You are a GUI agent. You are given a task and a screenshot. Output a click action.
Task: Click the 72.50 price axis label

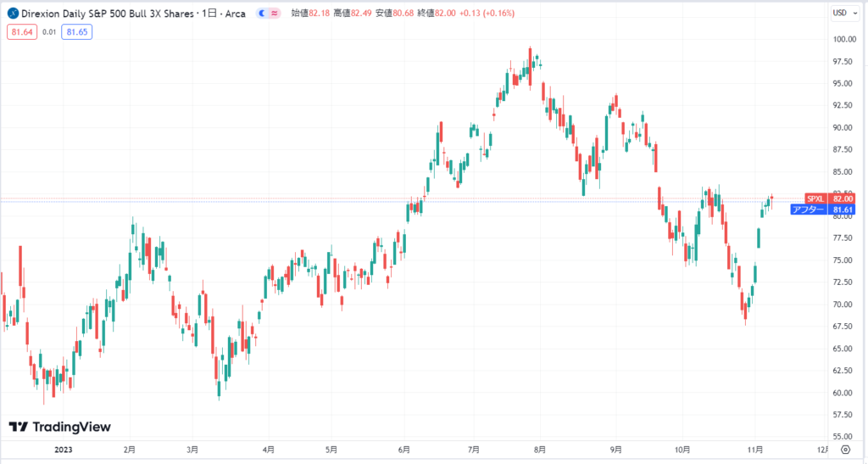pyautogui.click(x=843, y=282)
